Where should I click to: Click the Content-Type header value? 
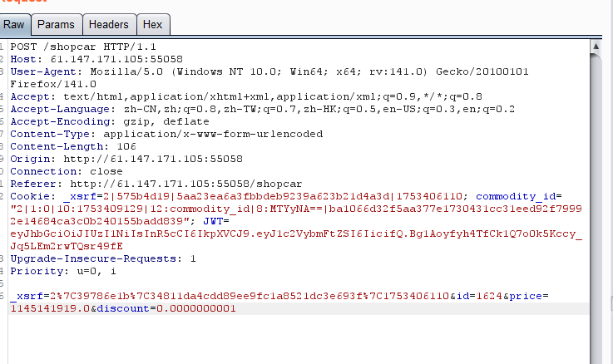(213, 134)
